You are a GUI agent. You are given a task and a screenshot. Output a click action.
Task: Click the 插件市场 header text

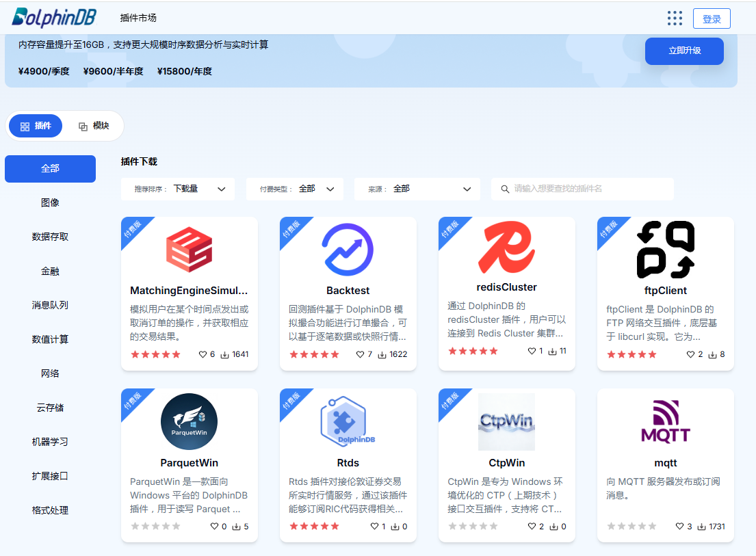point(138,18)
